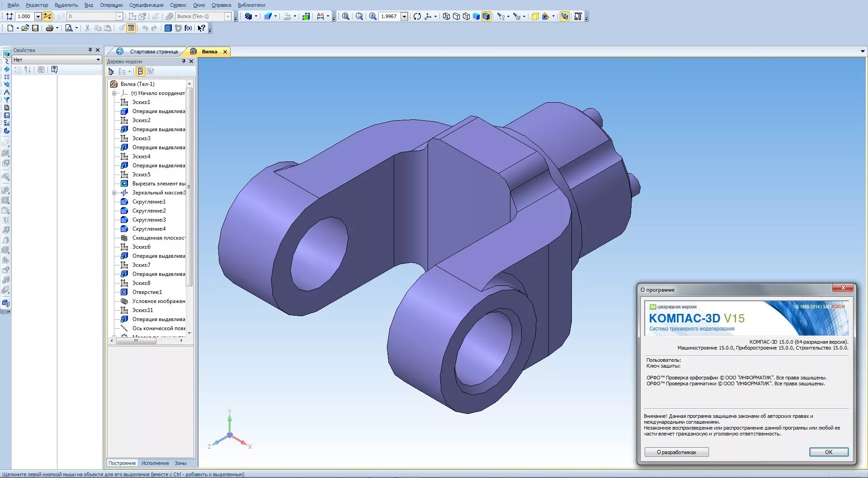Image resolution: width=868 pixels, height=478 pixels.
Task: Open the document tabs list arrow at right
Action: 863,52
